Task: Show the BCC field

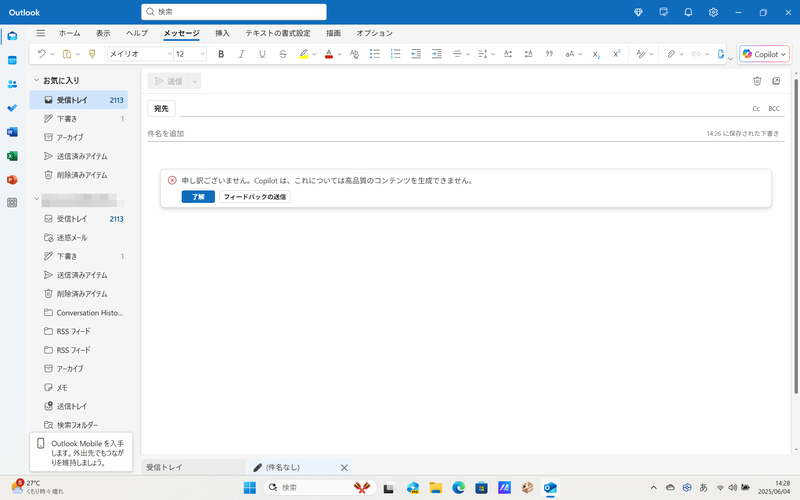Action: [x=774, y=109]
